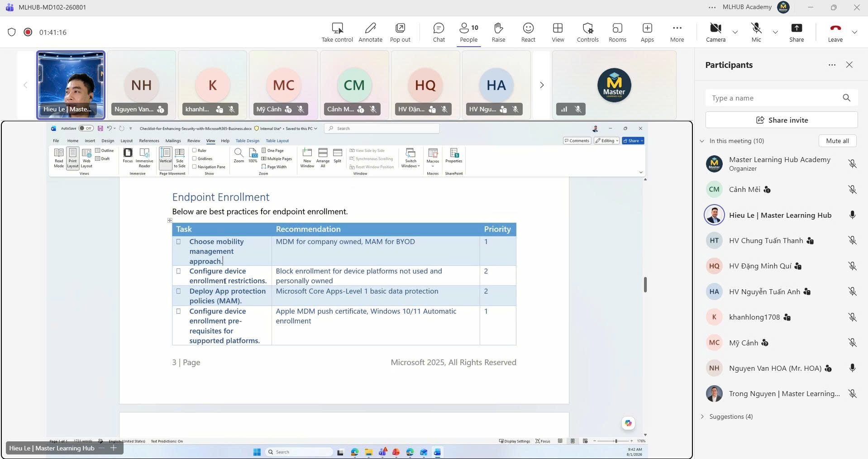
Task: Open the Apps panel
Action: [647, 32]
